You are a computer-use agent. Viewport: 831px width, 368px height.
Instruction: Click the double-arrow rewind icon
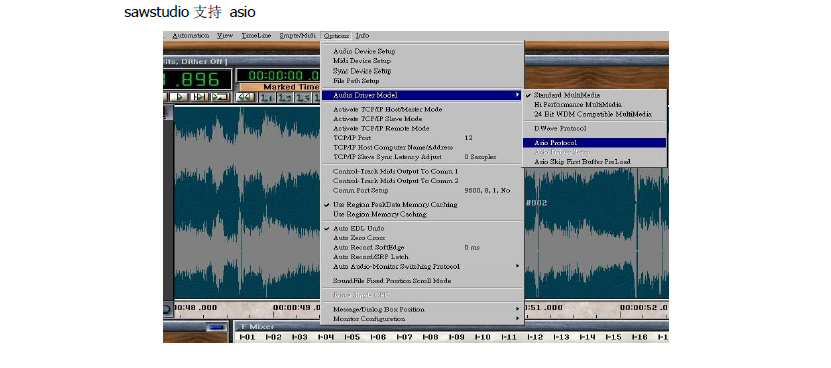pyautogui.click(x=244, y=98)
